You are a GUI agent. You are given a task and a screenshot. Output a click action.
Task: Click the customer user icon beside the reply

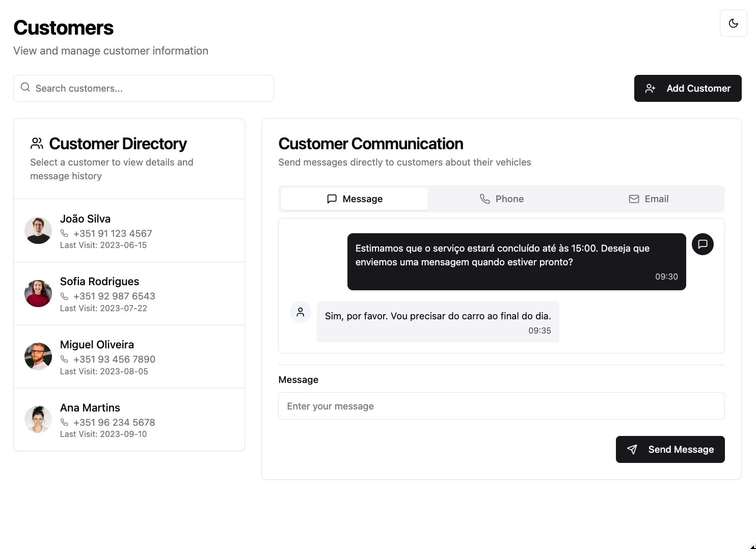click(x=301, y=312)
